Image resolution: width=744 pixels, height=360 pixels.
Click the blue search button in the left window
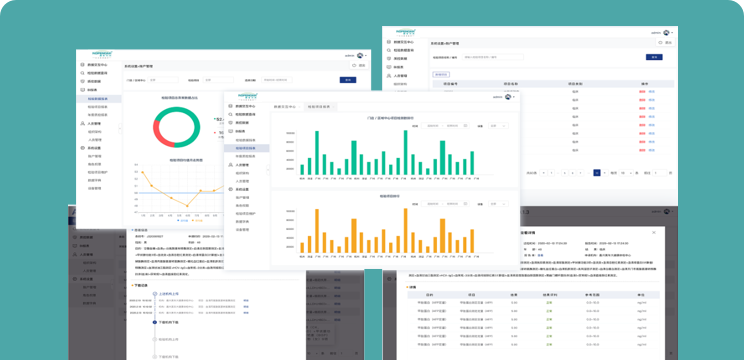click(348, 80)
